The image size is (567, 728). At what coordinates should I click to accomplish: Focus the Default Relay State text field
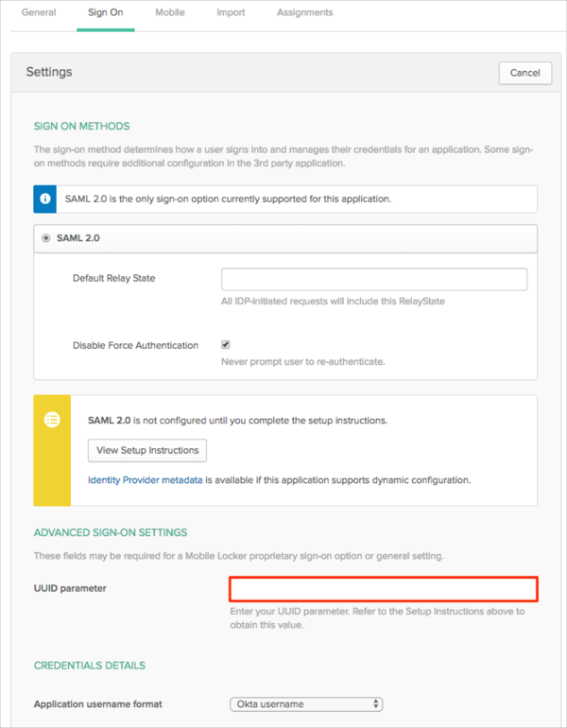pyautogui.click(x=374, y=279)
